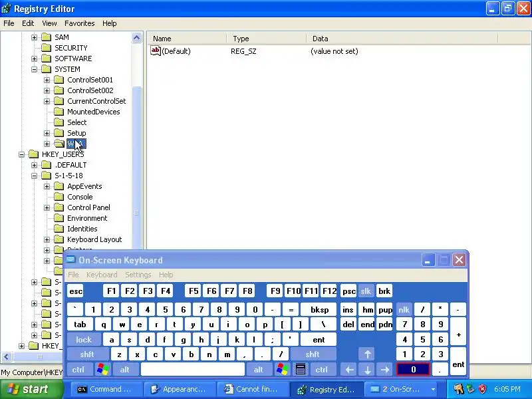This screenshot has height=399, width=532.
Task: Click scroll up arrow in tree pane
Action: coord(137,37)
